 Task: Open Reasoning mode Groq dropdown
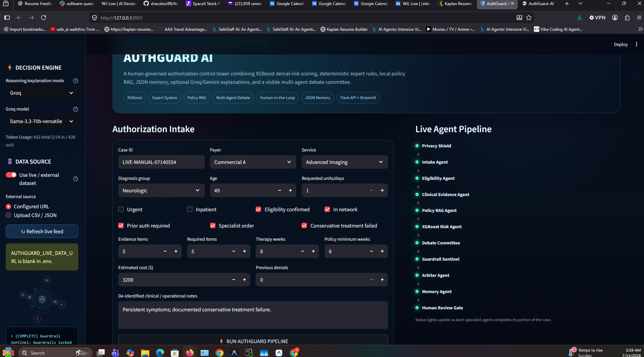click(42, 93)
